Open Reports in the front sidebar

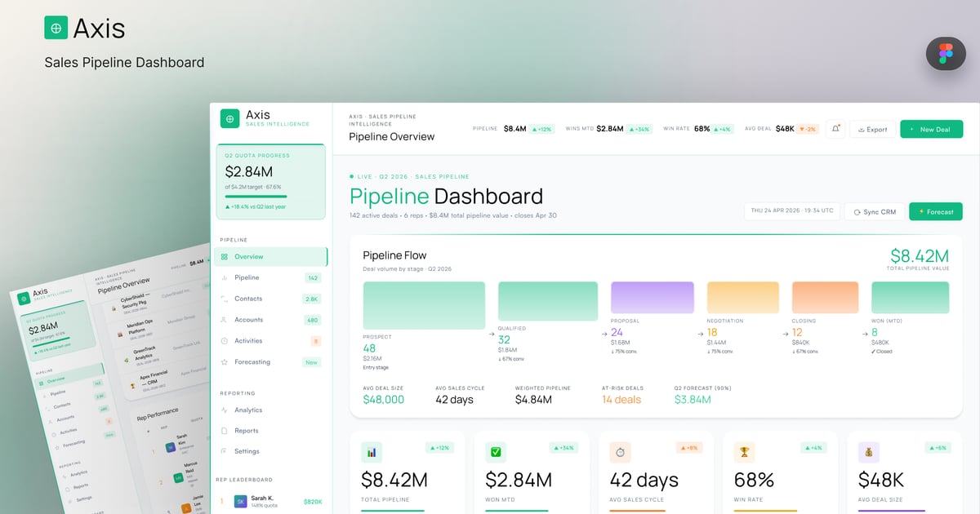(x=270, y=431)
